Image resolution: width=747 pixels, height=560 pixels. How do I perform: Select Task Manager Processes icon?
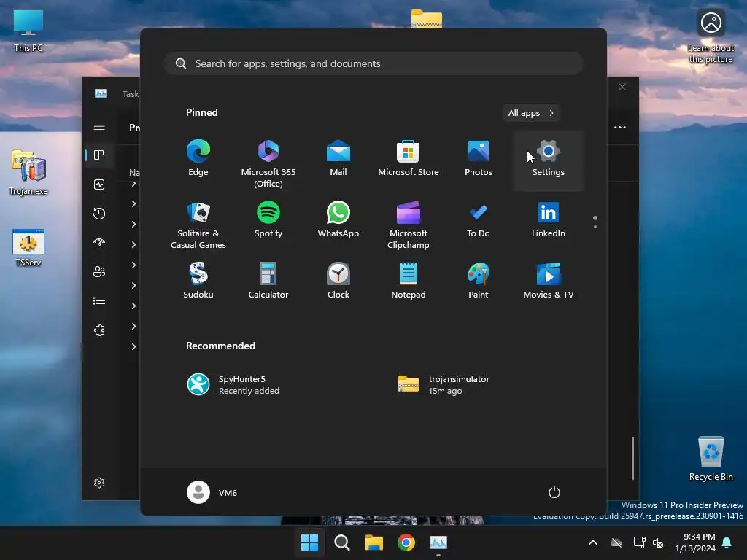(99, 155)
